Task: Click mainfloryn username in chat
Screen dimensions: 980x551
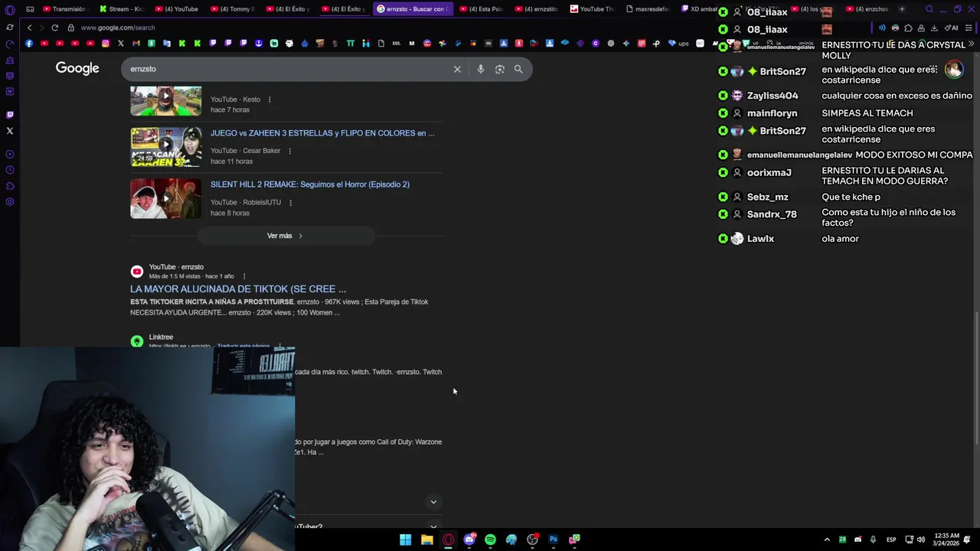Action: (772, 113)
